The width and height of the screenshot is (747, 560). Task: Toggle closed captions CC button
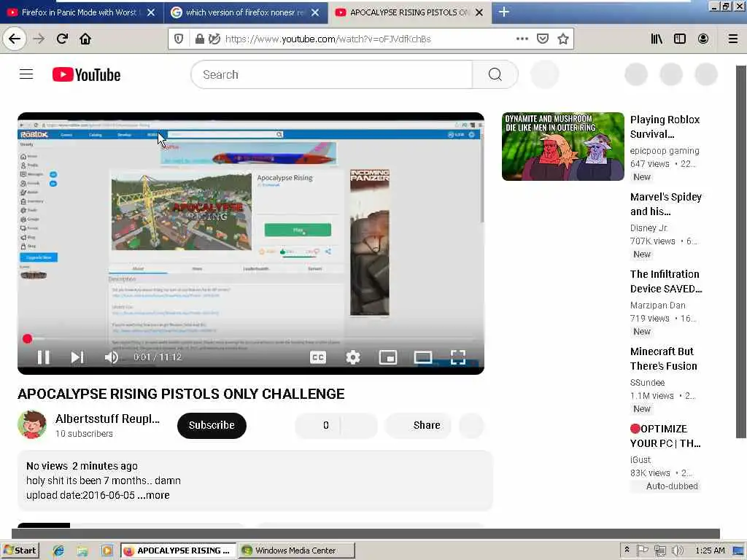point(318,357)
